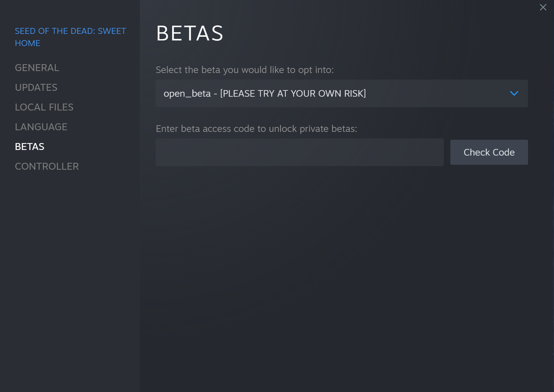
Task: Click the large BETAS page heading
Action: (190, 33)
